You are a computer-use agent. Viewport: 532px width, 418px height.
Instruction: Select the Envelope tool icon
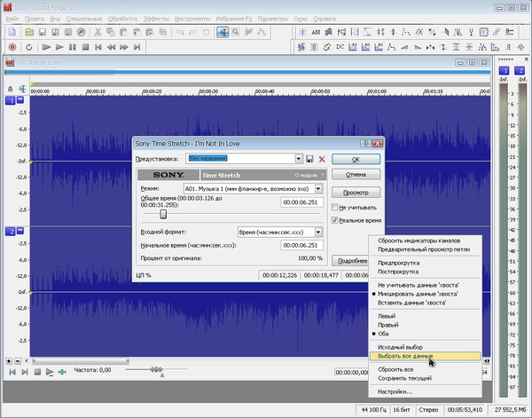tap(262, 32)
